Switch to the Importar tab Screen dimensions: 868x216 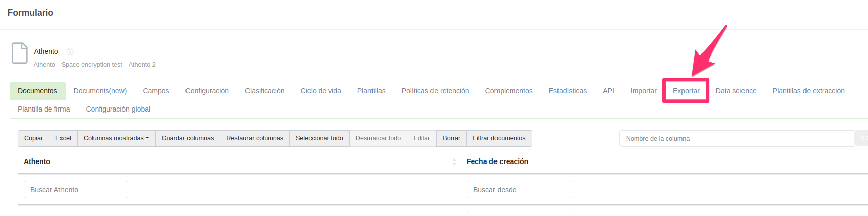coord(643,91)
